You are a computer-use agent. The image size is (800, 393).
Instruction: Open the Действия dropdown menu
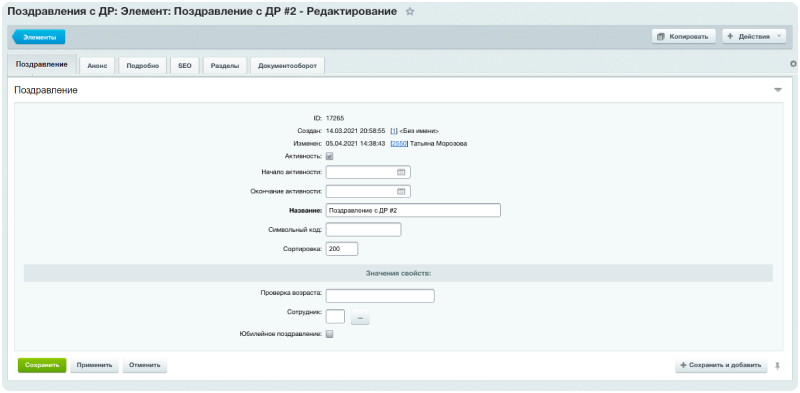coord(754,37)
